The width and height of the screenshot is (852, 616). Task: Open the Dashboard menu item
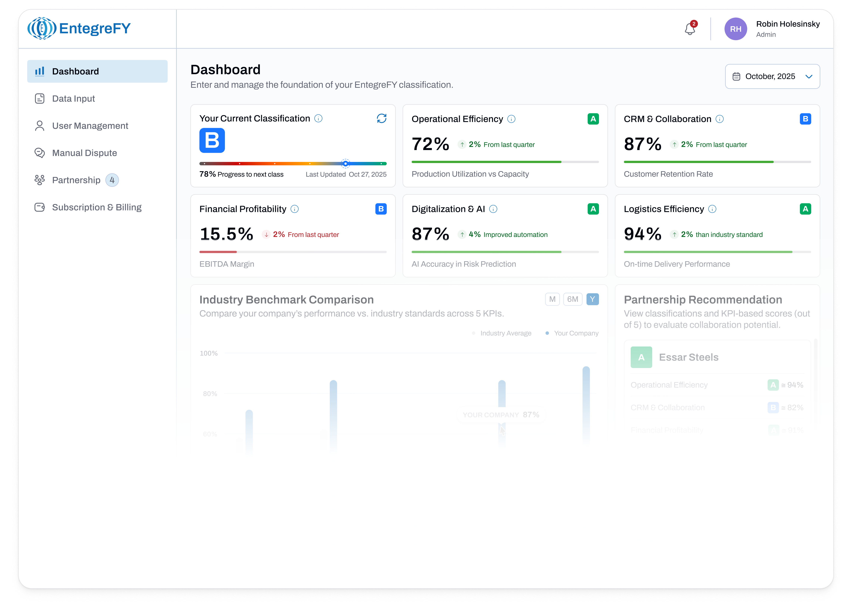(97, 71)
